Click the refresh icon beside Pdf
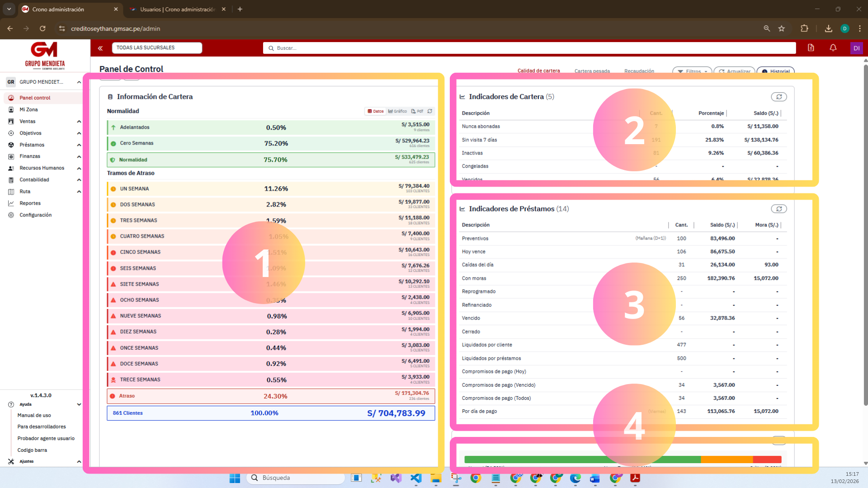Image resolution: width=868 pixels, height=488 pixels. pyautogui.click(x=430, y=111)
